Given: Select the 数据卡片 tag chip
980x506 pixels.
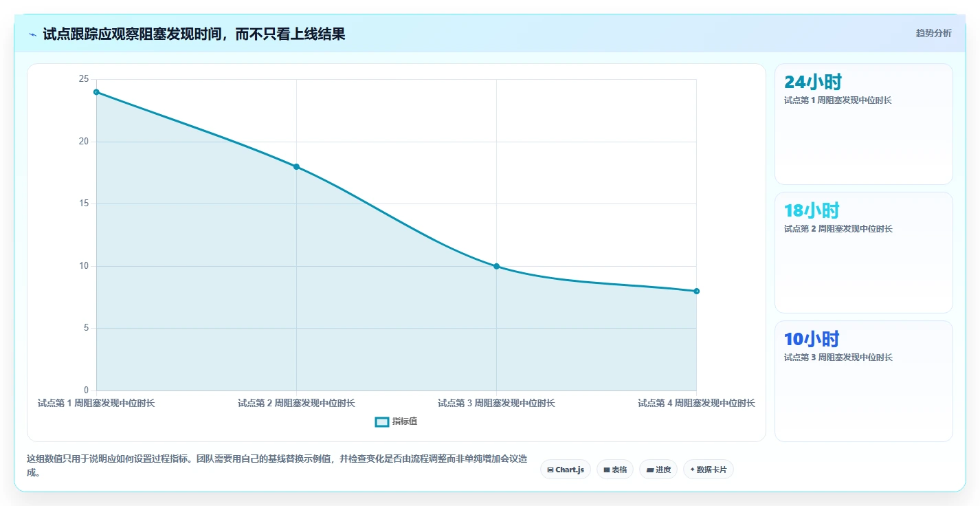Looking at the screenshot, I should (x=709, y=470).
